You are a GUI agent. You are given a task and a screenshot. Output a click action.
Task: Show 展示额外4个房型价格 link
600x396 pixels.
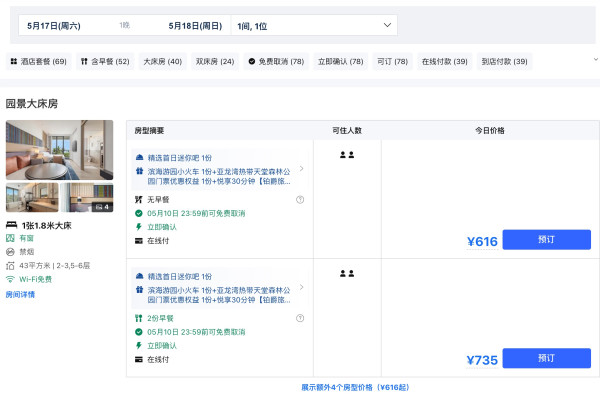coord(355,388)
